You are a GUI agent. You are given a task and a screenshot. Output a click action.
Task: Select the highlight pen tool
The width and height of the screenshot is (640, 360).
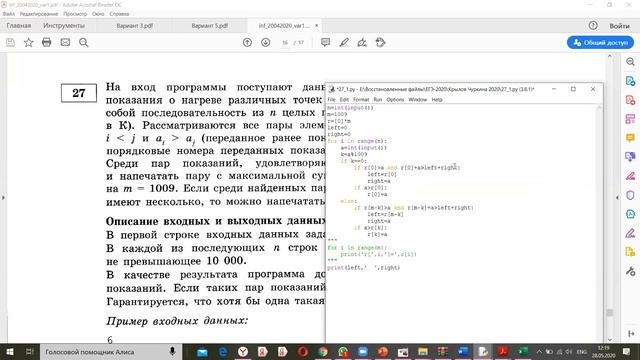click(x=344, y=42)
